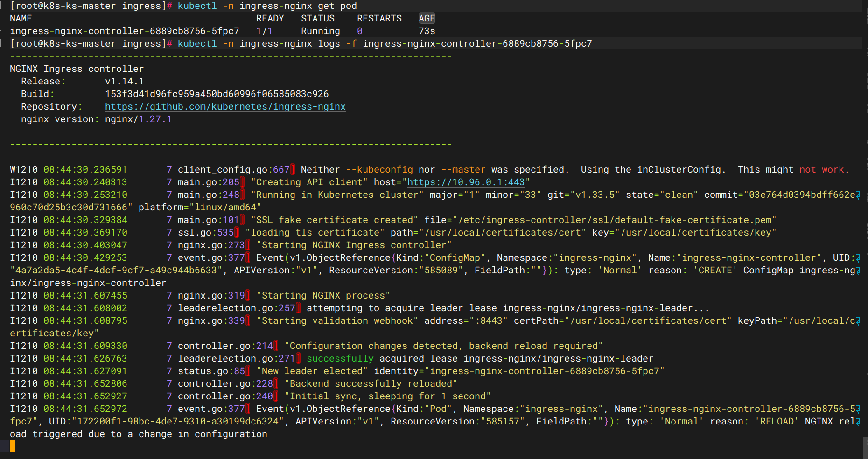Select the nginx/1.27.1 version text
This screenshot has height=459, width=868.
(138, 119)
